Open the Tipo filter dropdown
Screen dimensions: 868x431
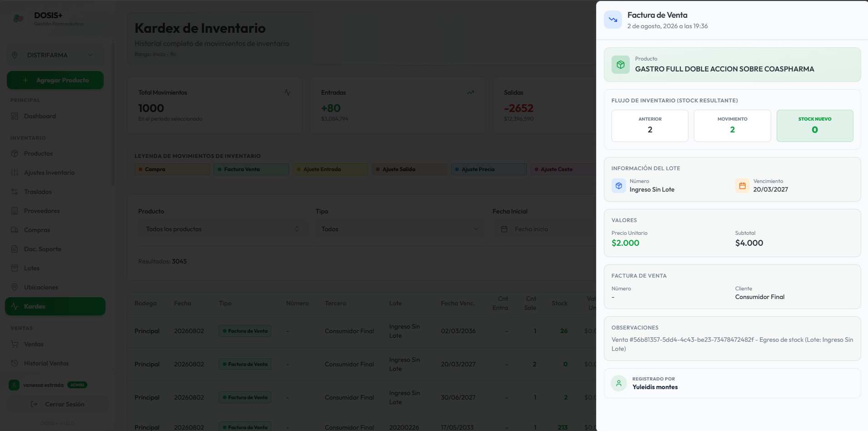coord(400,229)
